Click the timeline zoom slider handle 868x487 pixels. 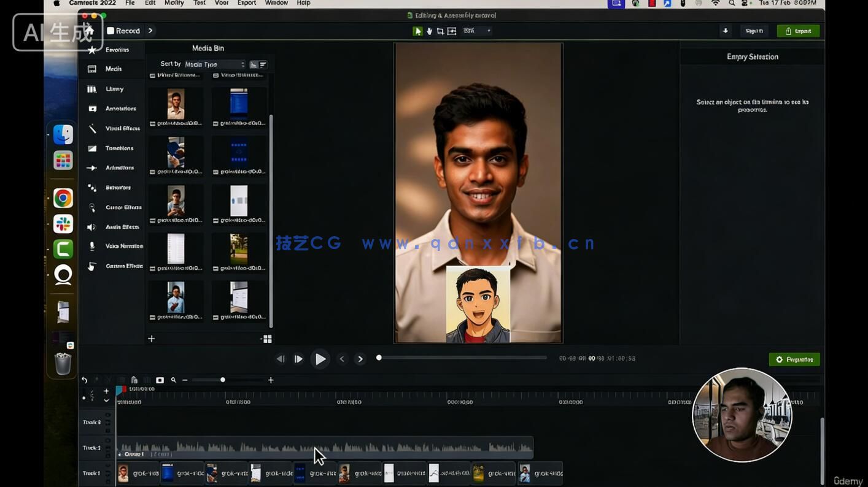click(x=223, y=380)
